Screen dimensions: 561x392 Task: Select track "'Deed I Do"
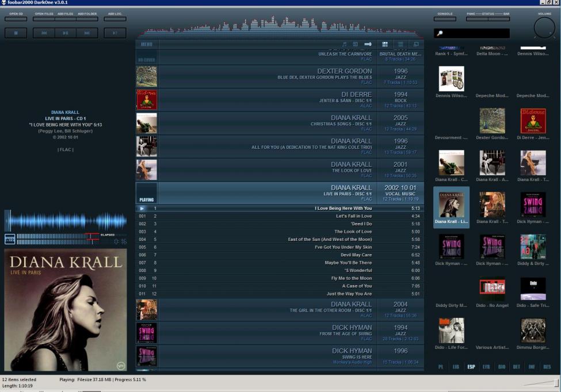point(280,224)
